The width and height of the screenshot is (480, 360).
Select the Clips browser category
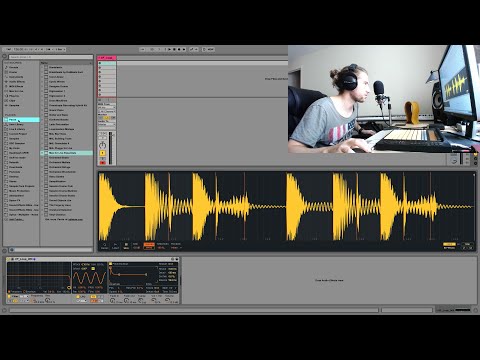coord(12,100)
